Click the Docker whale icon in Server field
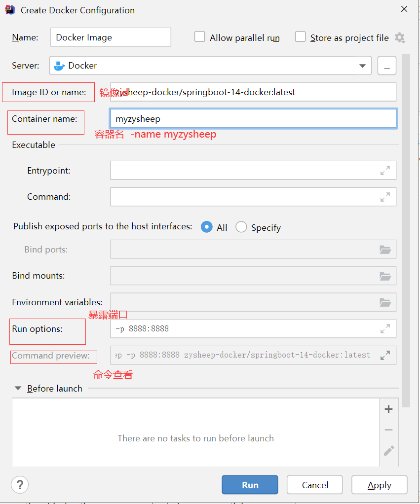 60,65
